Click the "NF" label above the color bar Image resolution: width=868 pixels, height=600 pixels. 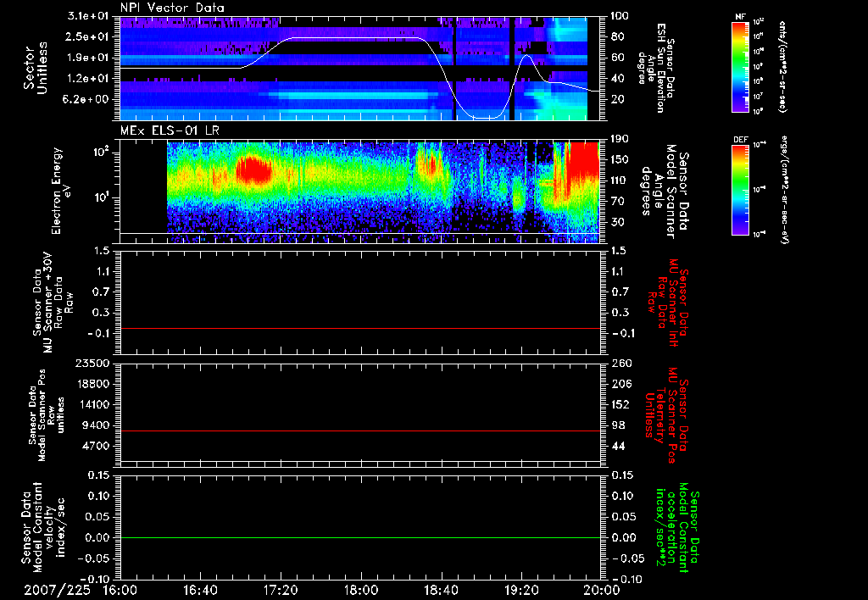coord(740,17)
